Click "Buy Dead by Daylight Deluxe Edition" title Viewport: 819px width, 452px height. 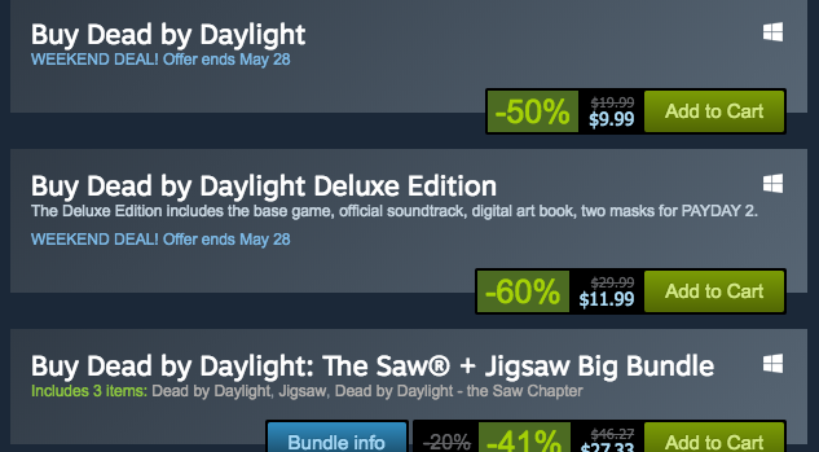click(x=264, y=185)
